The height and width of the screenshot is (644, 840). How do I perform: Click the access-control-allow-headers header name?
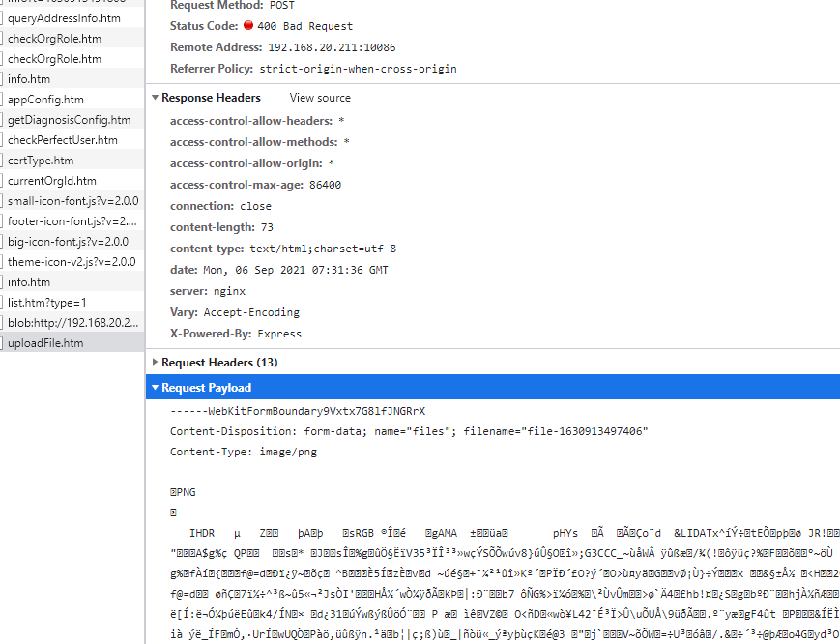251,121
